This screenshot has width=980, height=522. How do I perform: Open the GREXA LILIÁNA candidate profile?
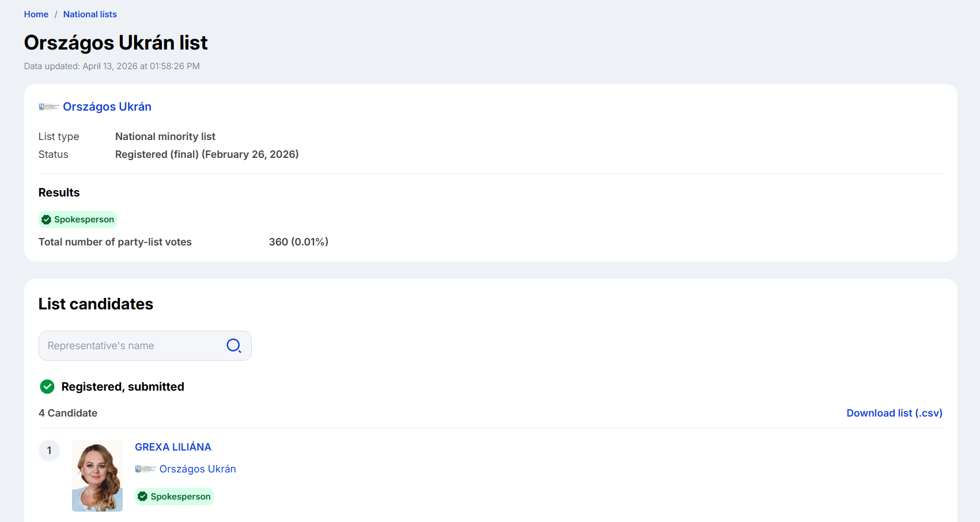173,447
